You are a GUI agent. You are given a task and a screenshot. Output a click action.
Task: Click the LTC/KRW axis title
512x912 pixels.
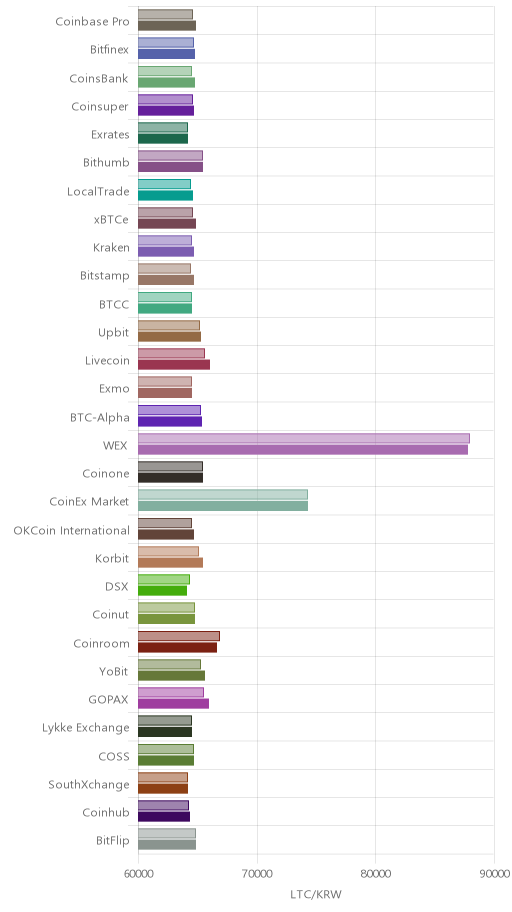tap(316, 894)
